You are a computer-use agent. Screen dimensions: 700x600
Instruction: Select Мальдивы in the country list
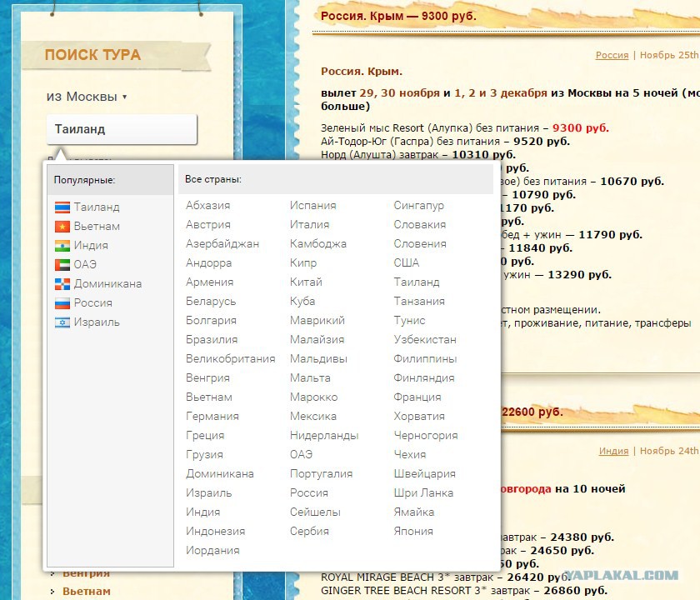point(318,358)
